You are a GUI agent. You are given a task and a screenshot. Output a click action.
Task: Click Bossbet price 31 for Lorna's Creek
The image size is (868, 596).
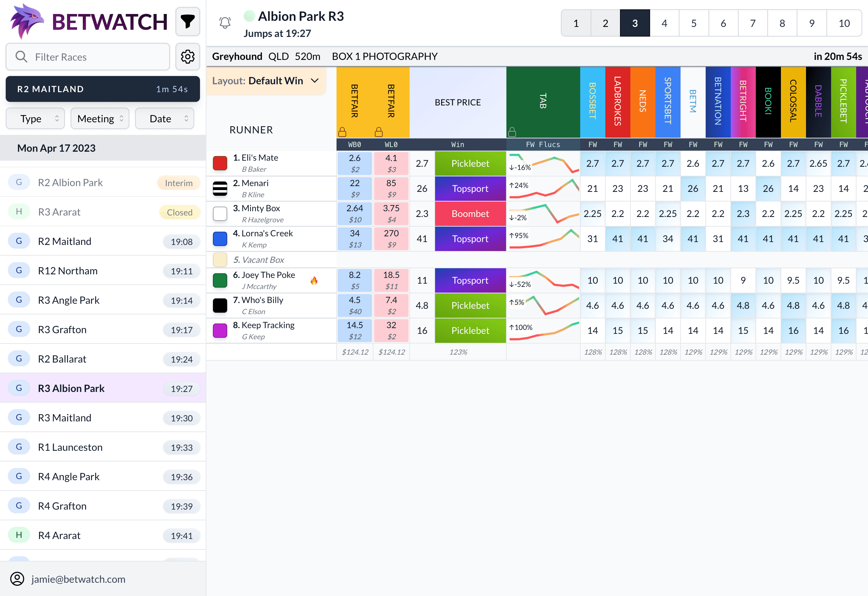(593, 239)
